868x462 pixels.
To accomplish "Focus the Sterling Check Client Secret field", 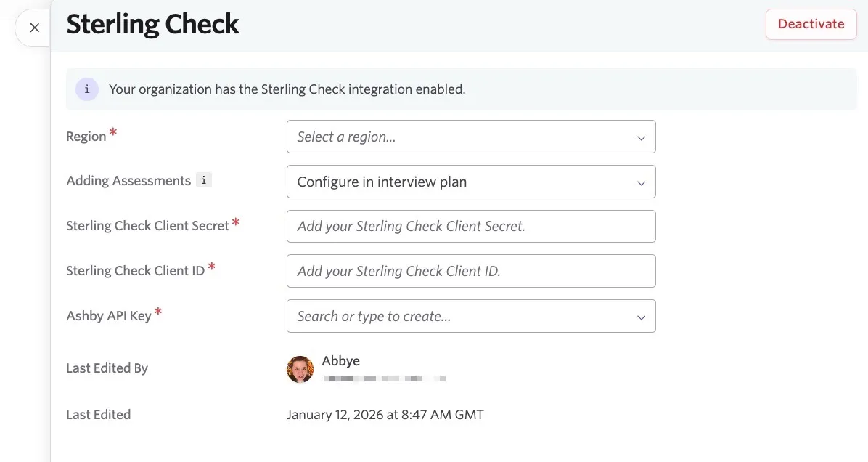I will pyautogui.click(x=471, y=226).
